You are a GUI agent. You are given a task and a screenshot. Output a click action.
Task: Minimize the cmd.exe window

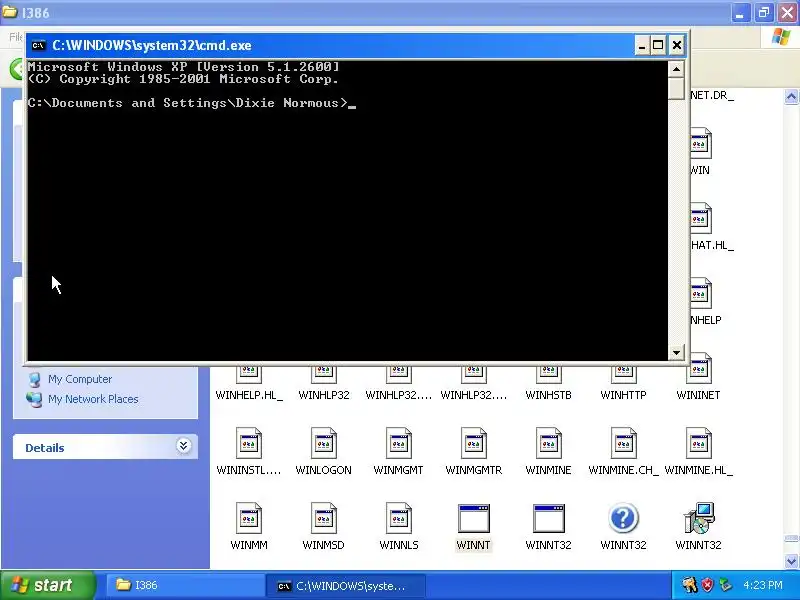[642, 45]
